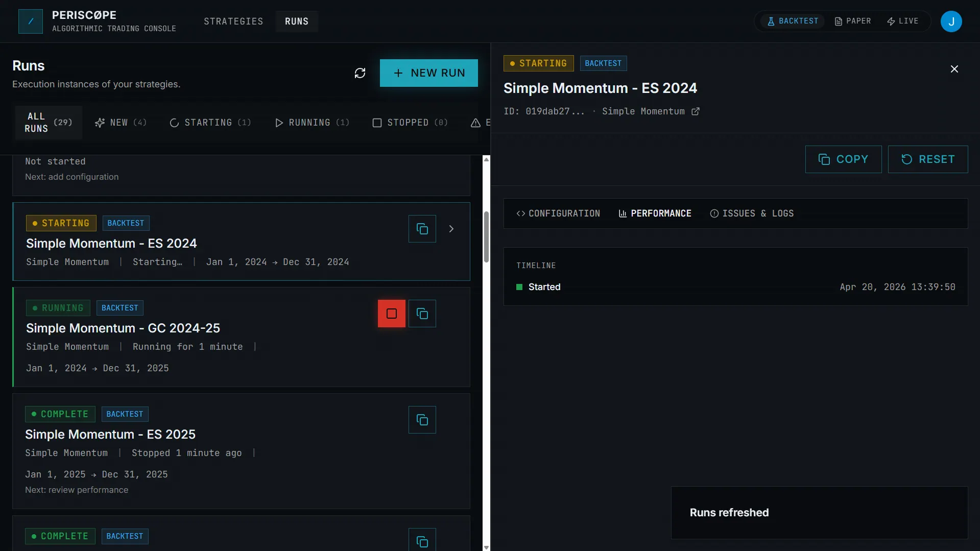This screenshot has height=551, width=980.
Task: Close the run details panel
Action: click(954, 69)
